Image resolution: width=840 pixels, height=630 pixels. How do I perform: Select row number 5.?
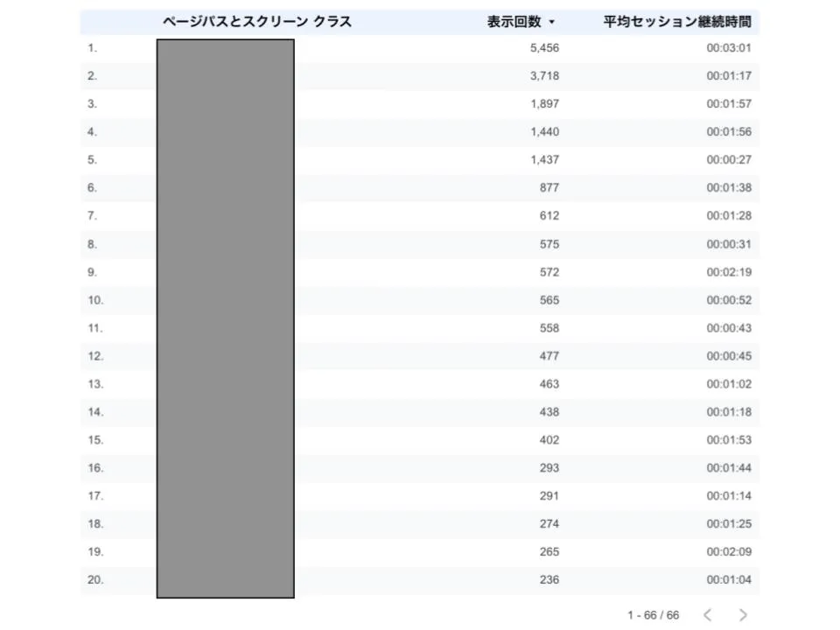[x=92, y=159]
